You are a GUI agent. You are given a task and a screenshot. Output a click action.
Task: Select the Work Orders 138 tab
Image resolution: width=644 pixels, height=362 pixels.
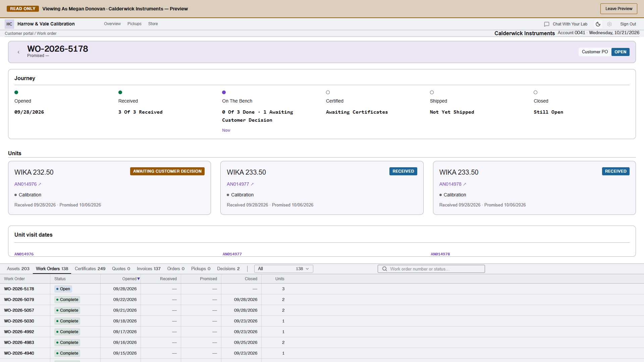52,269
